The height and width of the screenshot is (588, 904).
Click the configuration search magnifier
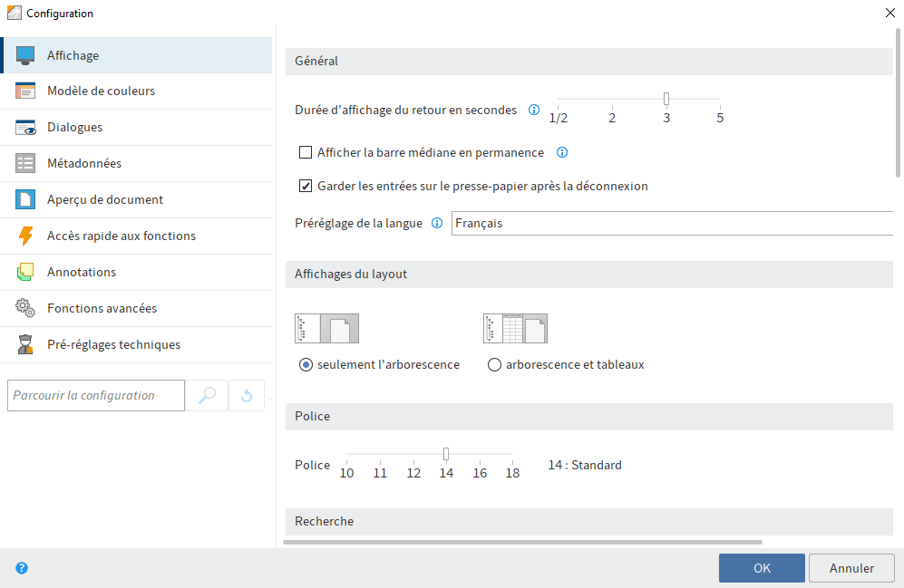tap(208, 395)
